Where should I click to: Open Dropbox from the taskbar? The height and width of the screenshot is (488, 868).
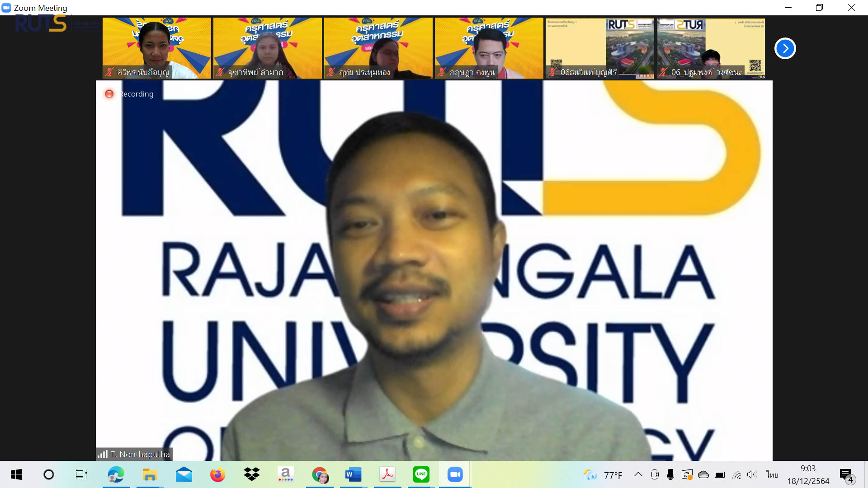[251, 474]
